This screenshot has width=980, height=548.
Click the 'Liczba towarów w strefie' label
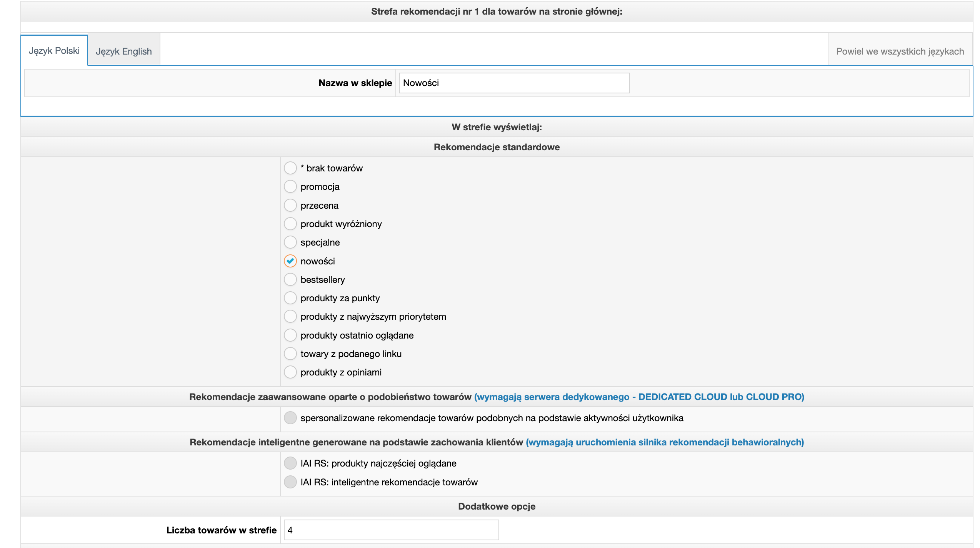[x=222, y=530]
